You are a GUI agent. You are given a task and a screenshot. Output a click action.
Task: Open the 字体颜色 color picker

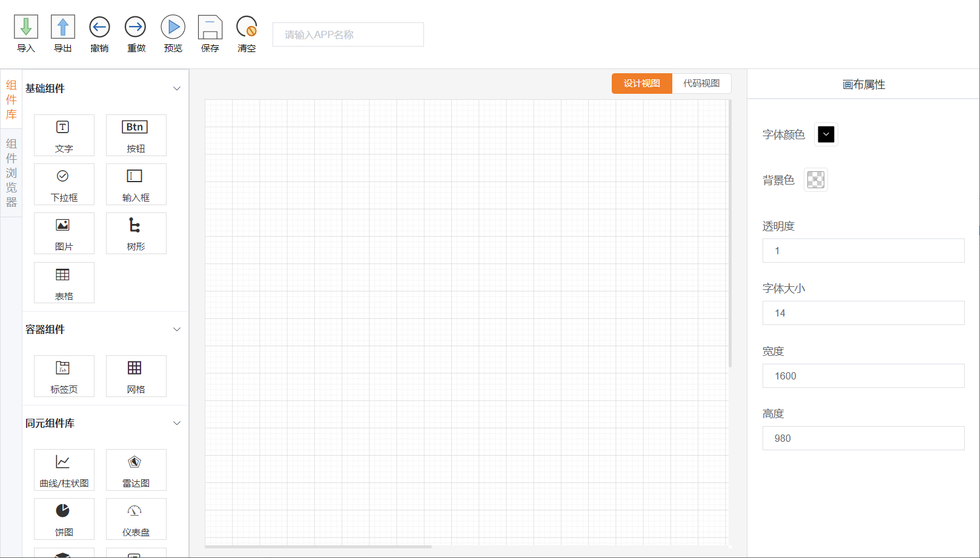click(x=826, y=134)
